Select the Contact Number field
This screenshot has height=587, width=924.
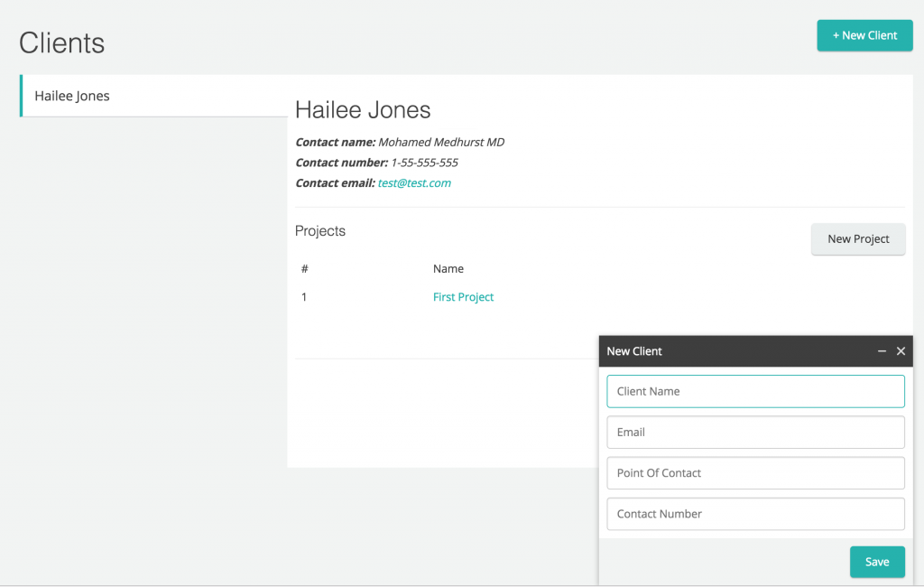pos(754,513)
